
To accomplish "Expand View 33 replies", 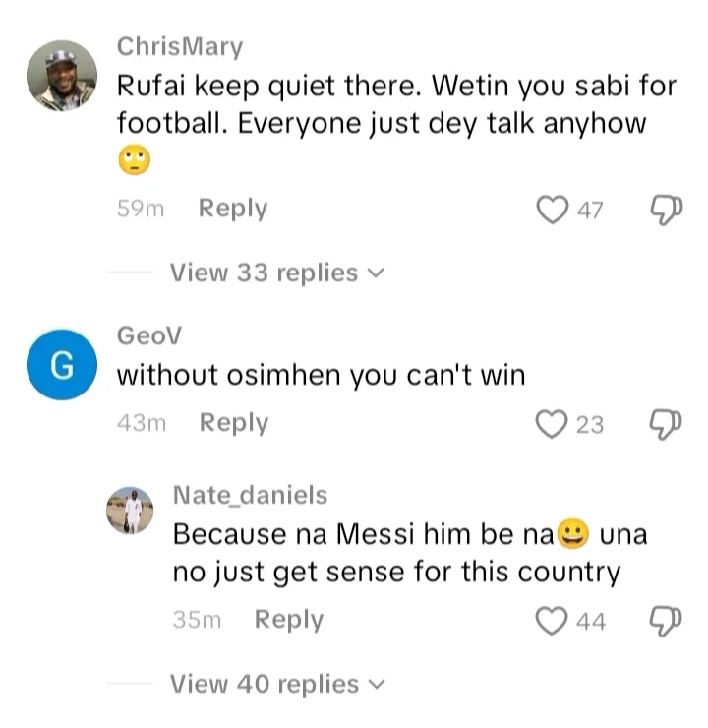I will click(275, 273).
